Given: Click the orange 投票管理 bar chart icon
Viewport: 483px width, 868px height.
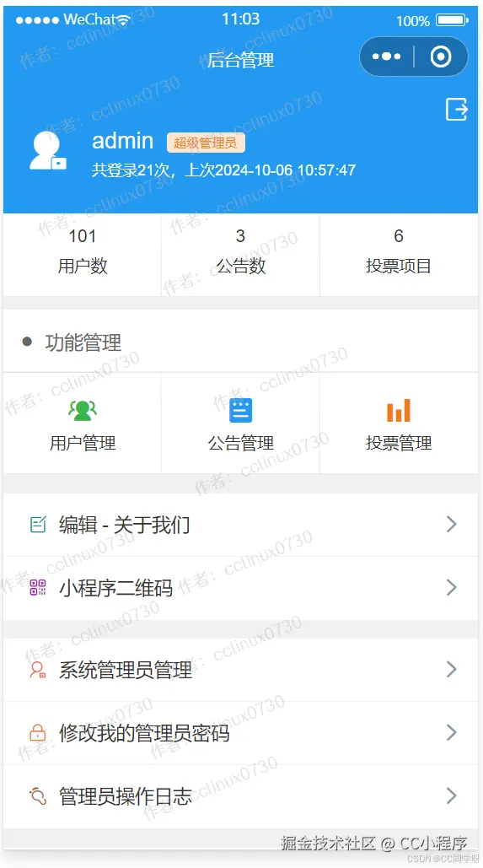Looking at the screenshot, I should tap(399, 410).
